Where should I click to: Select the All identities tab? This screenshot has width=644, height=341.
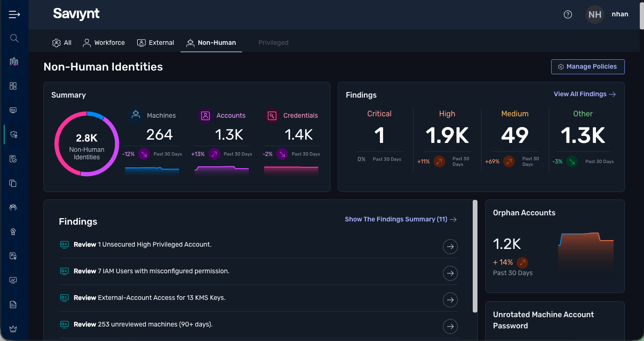62,43
